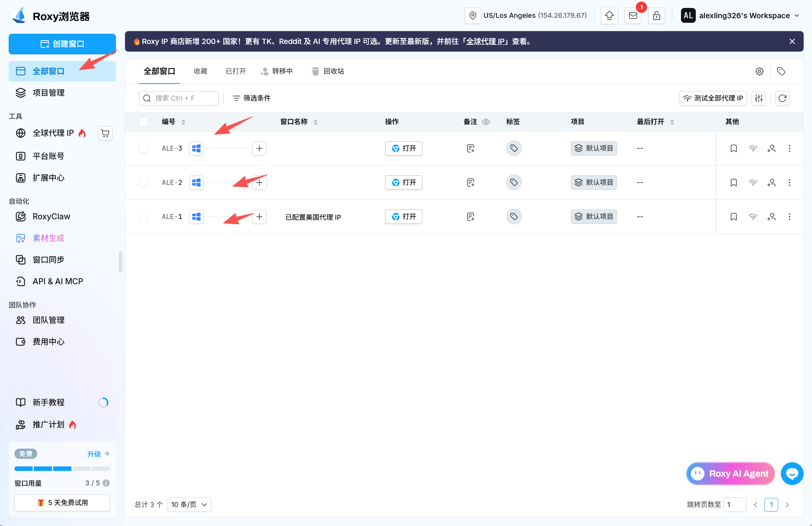812x526 pixels.
Task: Click the 新手教程 progress ring
Action: click(103, 403)
